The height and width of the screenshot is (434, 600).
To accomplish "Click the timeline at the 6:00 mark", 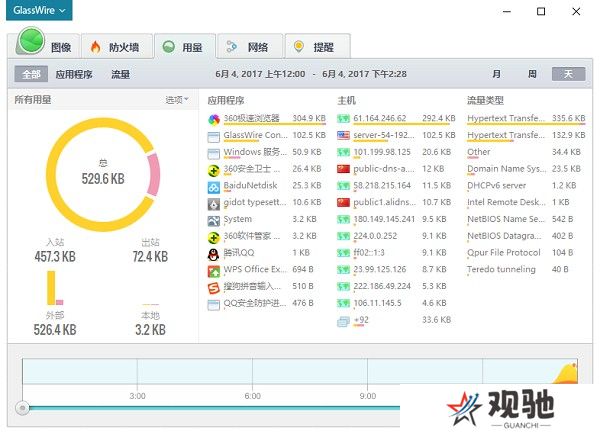I will pos(253,396).
